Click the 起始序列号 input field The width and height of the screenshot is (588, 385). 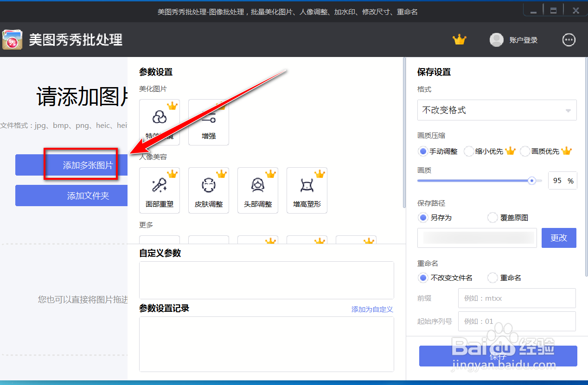[x=517, y=321]
